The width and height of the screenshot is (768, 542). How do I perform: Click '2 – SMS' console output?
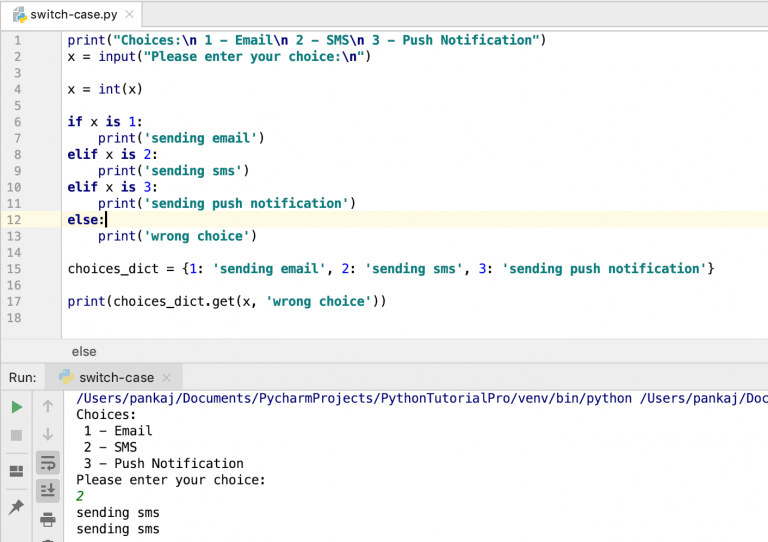pos(110,447)
